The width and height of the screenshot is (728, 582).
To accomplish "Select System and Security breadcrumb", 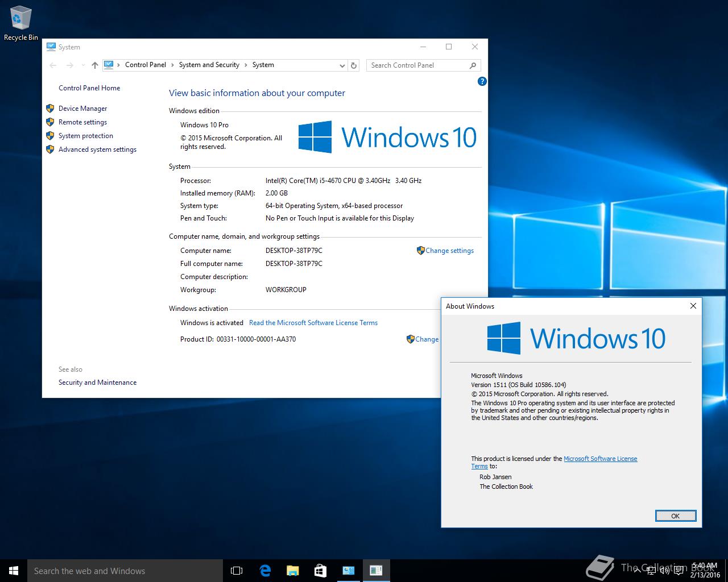I will pos(209,65).
